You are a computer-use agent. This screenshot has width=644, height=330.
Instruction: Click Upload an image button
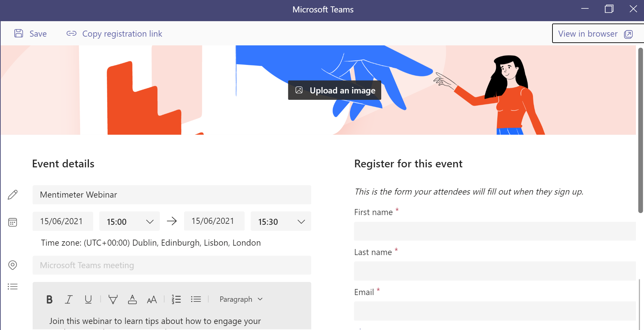pos(334,90)
